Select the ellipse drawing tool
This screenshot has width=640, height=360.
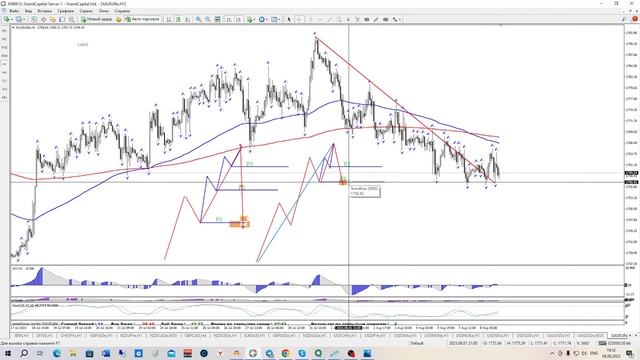coord(385,19)
